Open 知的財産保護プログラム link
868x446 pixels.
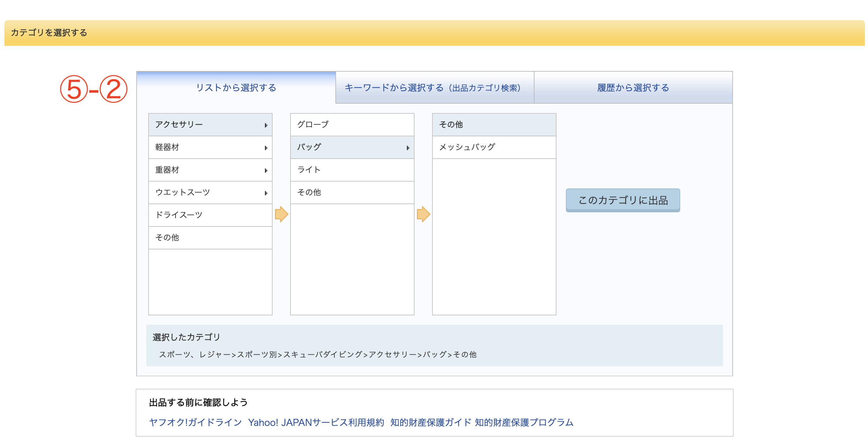tap(524, 422)
